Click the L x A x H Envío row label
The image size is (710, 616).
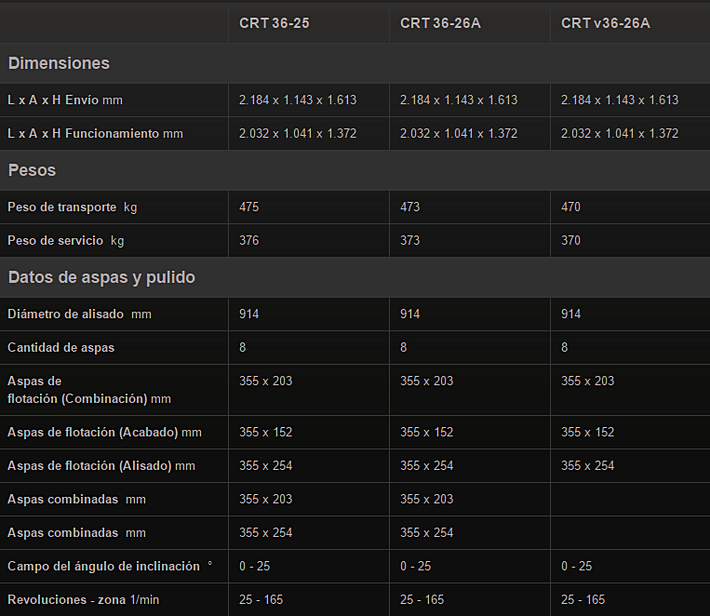65,100
